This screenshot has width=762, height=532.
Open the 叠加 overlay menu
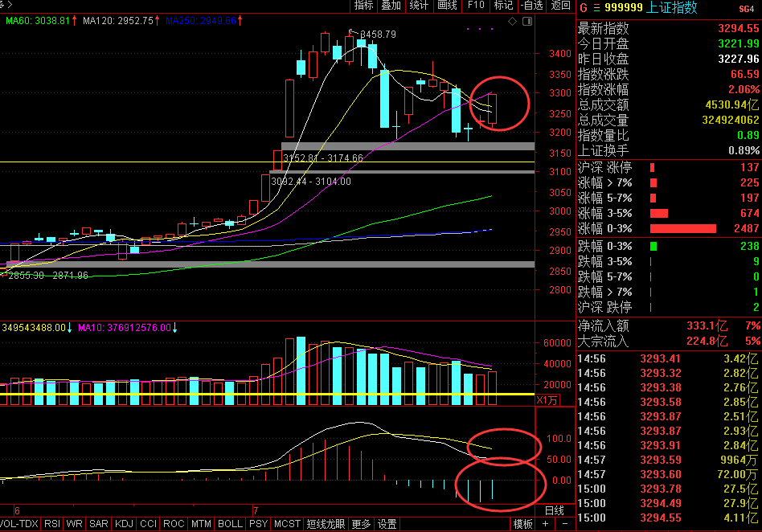click(x=391, y=6)
